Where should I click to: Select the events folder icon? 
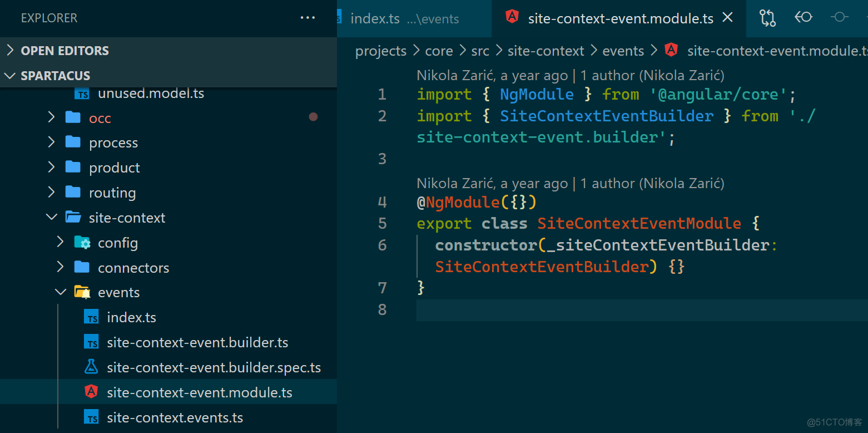pyautogui.click(x=82, y=292)
